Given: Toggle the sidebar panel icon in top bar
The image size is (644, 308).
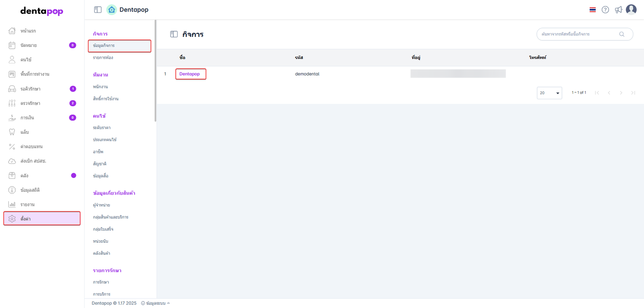Looking at the screenshot, I should [x=98, y=10].
